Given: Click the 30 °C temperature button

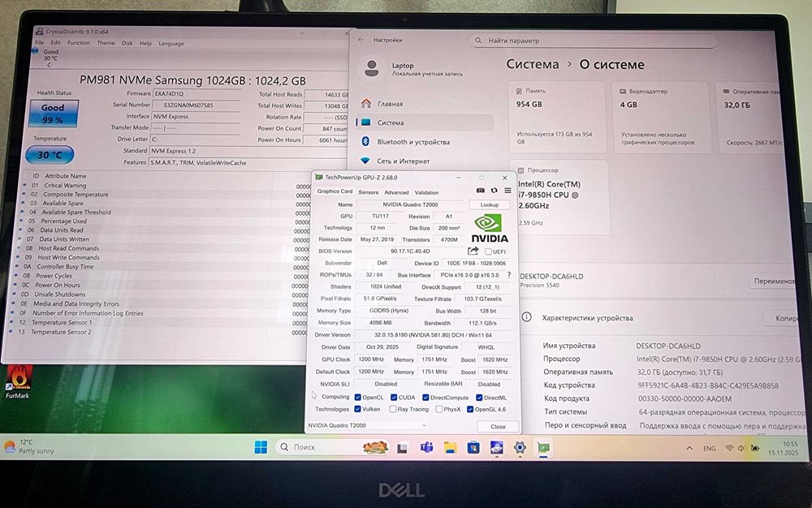Looking at the screenshot, I should 50,155.
